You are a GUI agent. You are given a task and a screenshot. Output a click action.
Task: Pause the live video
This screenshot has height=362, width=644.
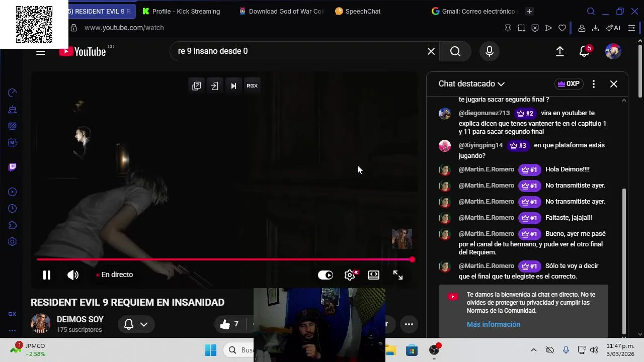point(47,275)
